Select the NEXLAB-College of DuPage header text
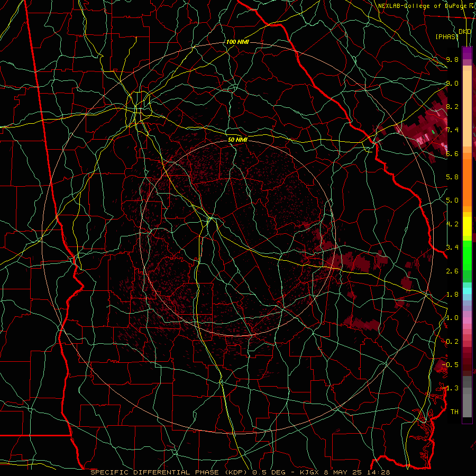This screenshot has width=476, height=476. pyautogui.click(x=424, y=6)
